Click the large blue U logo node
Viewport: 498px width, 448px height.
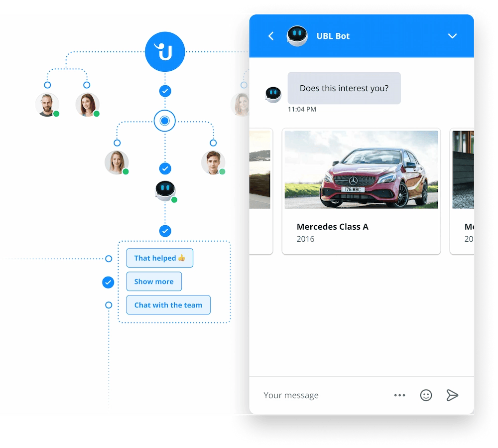(165, 51)
